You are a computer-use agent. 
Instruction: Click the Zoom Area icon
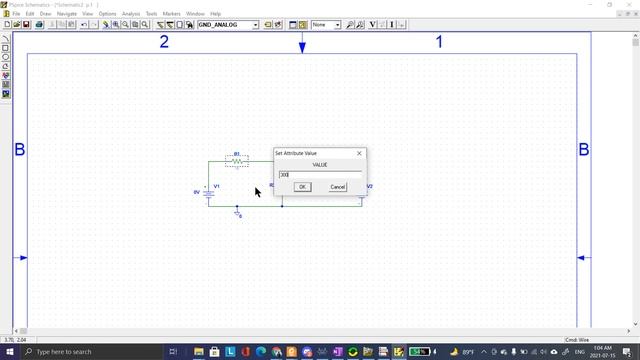click(x=135, y=25)
